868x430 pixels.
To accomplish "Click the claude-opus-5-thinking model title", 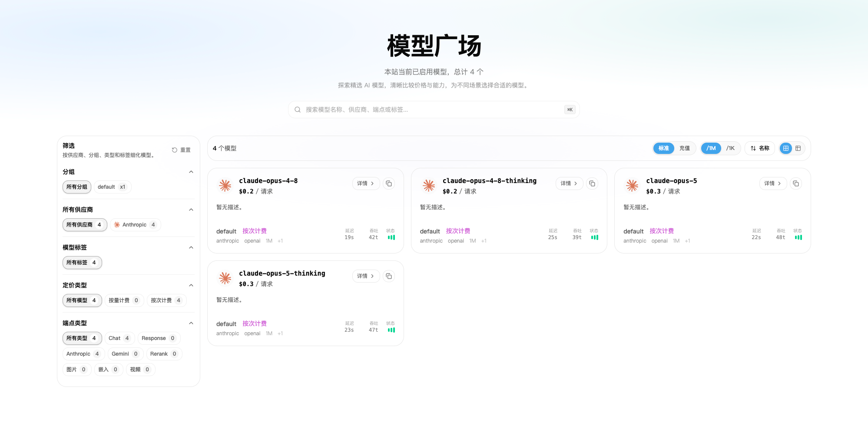I will [x=282, y=273].
